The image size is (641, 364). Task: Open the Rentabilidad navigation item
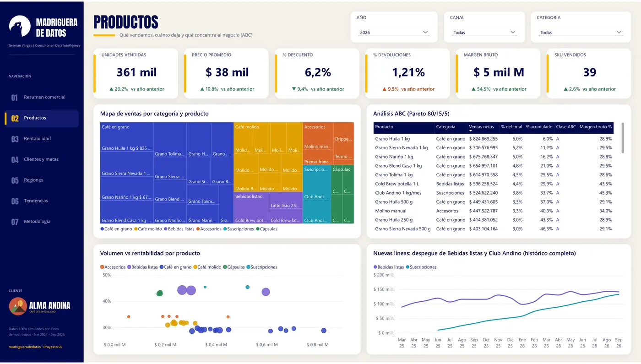click(x=42, y=139)
